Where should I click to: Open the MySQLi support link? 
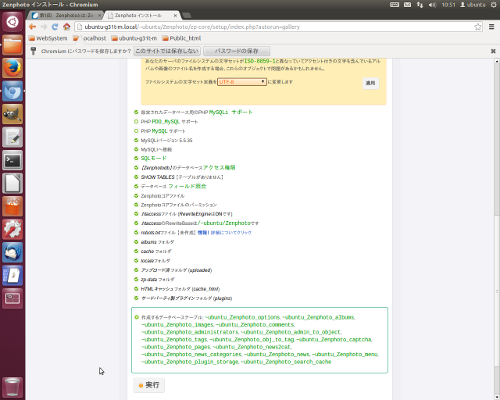point(231,112)
